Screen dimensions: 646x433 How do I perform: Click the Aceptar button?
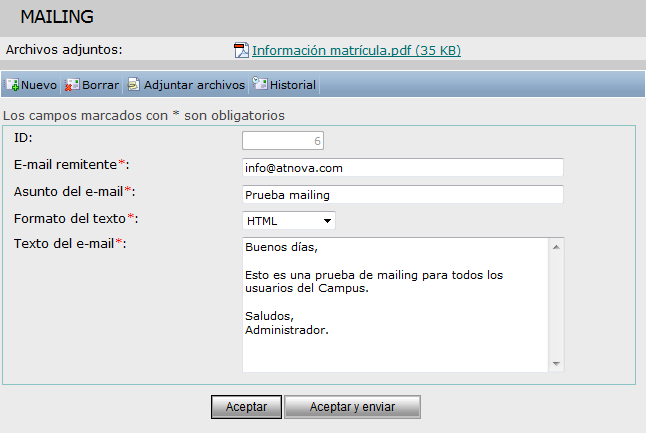246,407
